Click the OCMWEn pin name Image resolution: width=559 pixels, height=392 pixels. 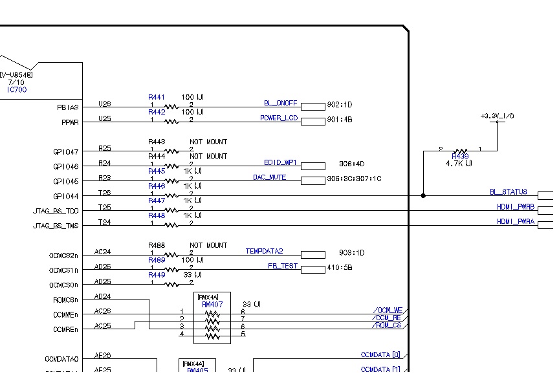point(65,315)
